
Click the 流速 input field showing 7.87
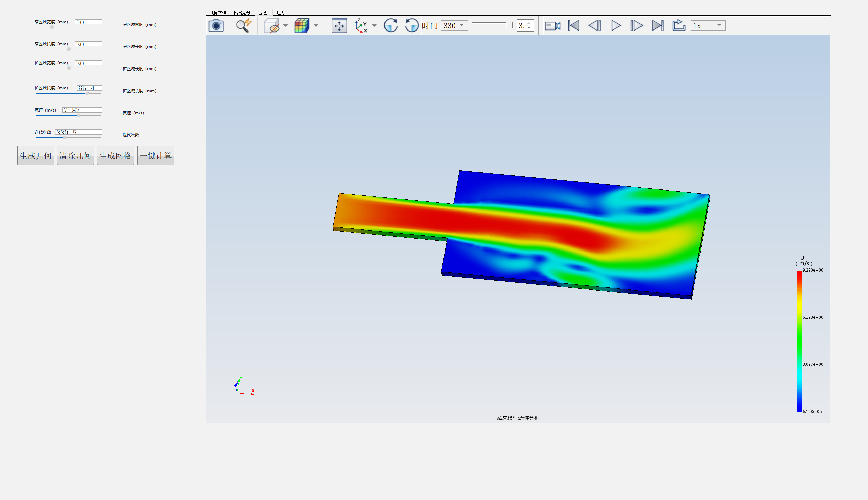[82, 110]
